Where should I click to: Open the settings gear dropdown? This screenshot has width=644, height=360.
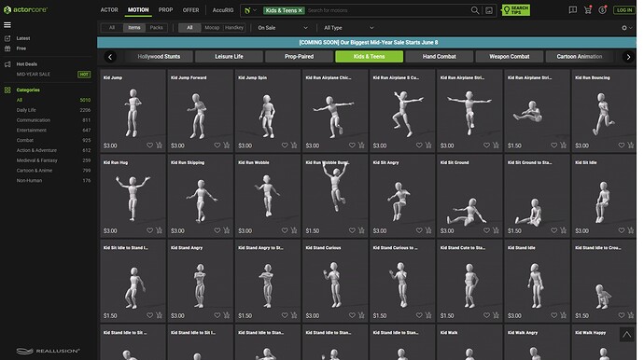coord(627,28)
